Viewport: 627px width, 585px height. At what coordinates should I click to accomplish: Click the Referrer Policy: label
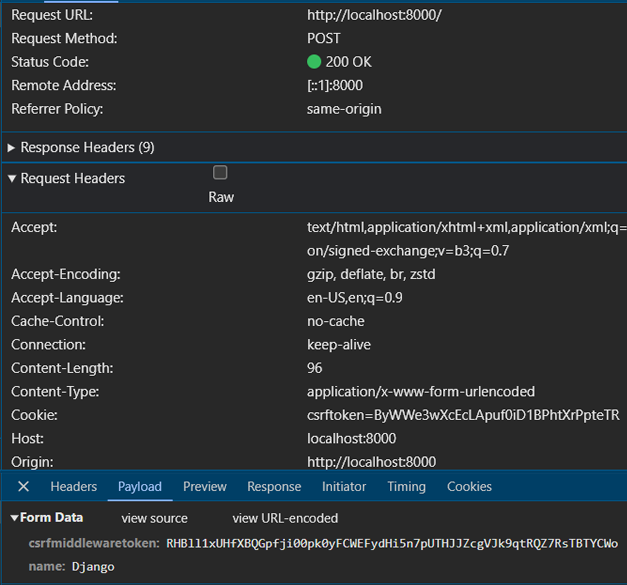[57, 109]
